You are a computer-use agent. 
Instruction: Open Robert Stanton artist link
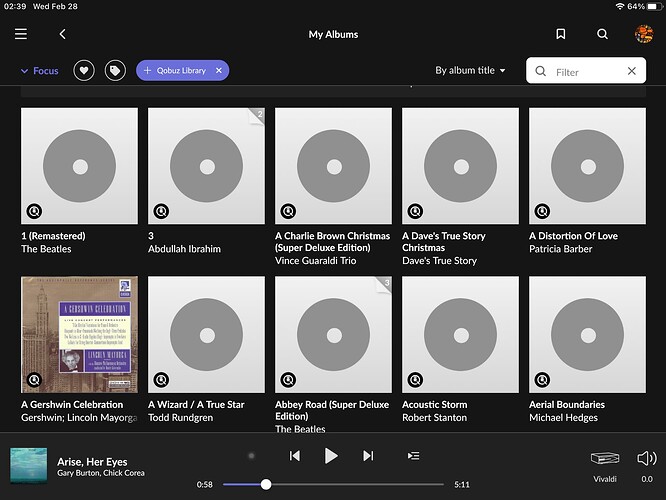click(x=435, y=418)
